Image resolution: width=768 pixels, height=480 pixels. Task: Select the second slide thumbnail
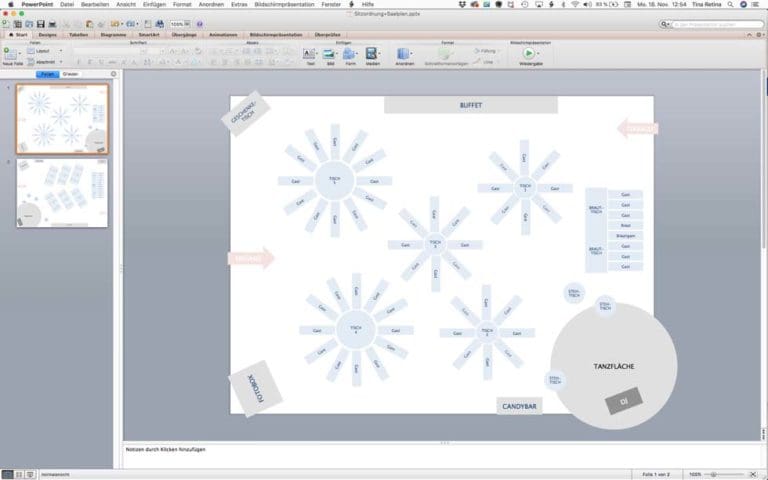[62, 192]
